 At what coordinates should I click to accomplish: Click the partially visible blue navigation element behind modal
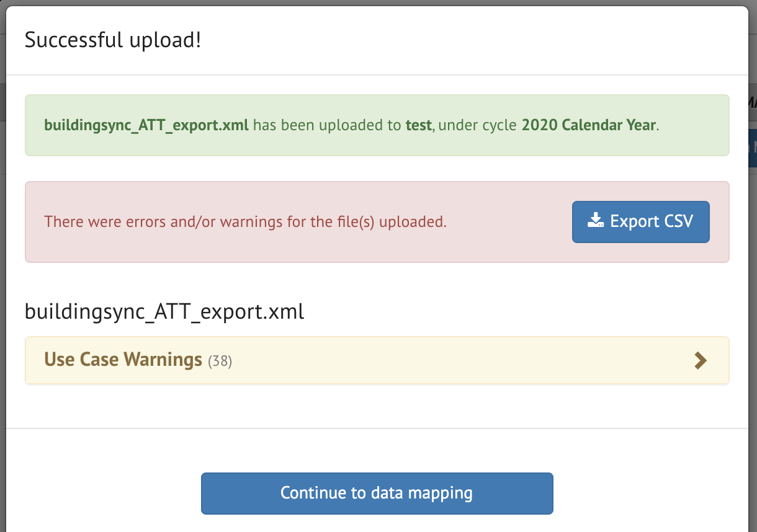coord(753,147)
